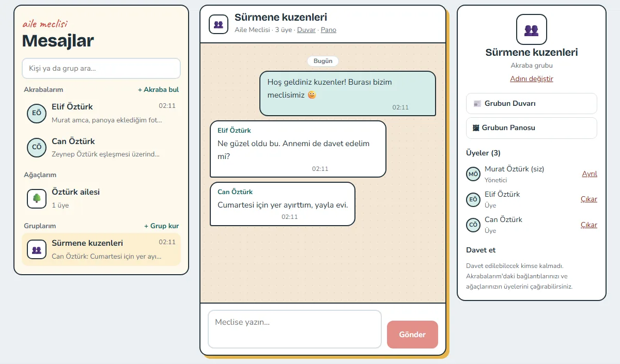Viewport: 620px width, 364px height.
Task: Click the Öztürk ailesi tree icon
Action: click(37, 198)
